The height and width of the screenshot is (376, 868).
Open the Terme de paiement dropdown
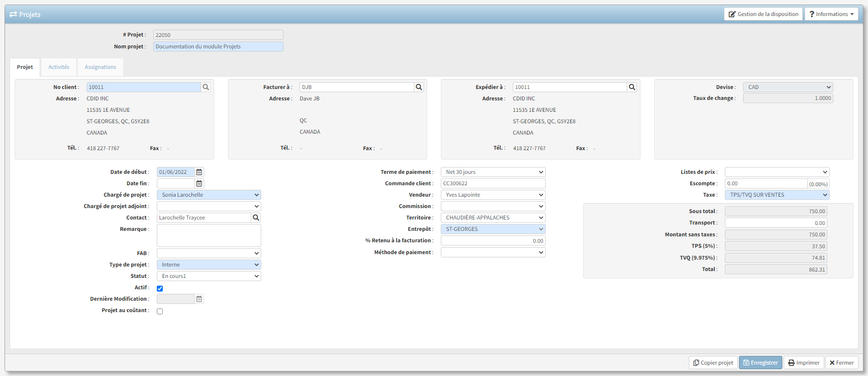(x=493, y=172)
